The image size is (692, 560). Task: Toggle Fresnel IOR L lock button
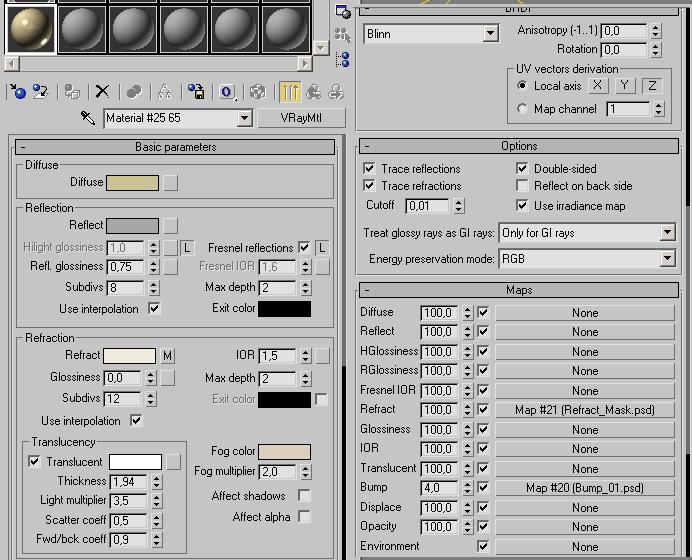click(x=322, y=248)
